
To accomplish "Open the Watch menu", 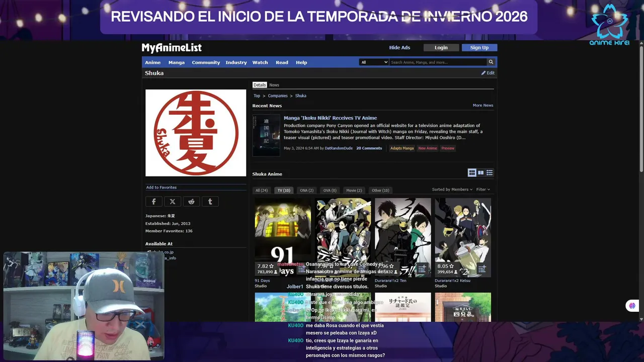I will point(260,62).
